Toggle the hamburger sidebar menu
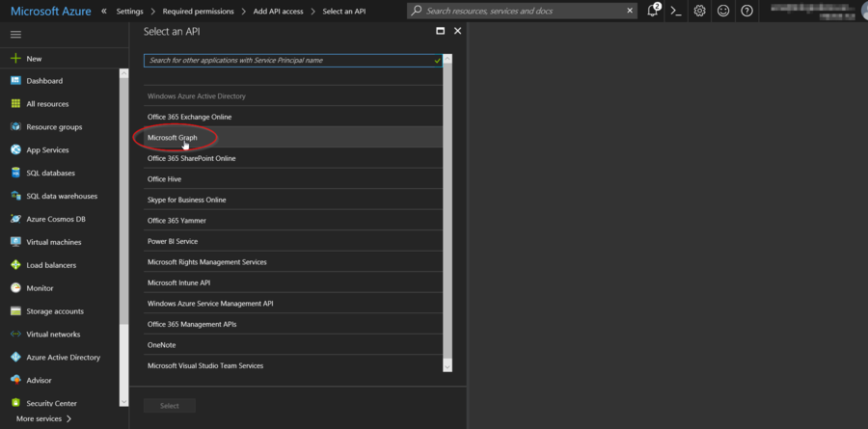 click(x=15, y=35)
